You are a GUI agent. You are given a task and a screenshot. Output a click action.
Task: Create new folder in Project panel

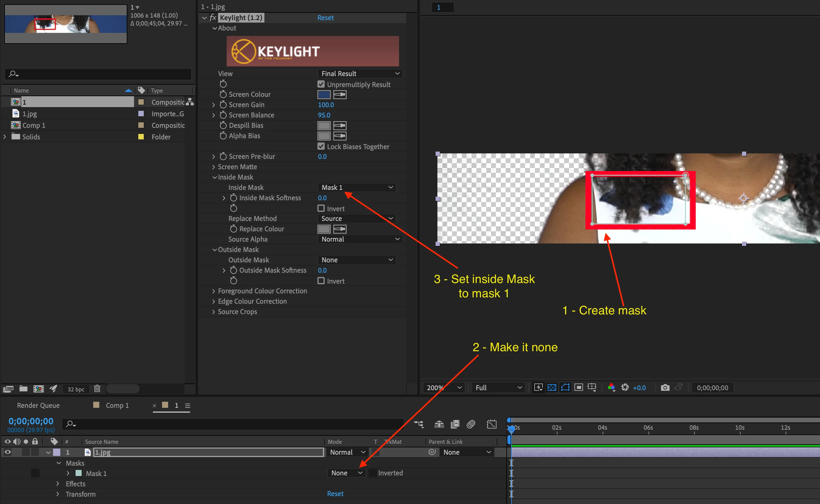[x=23, y=388]
